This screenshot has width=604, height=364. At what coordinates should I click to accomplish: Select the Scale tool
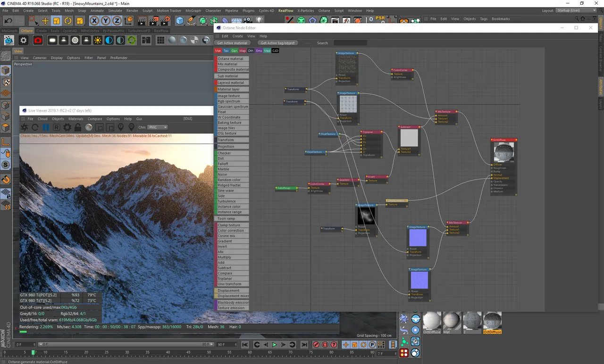57,21
